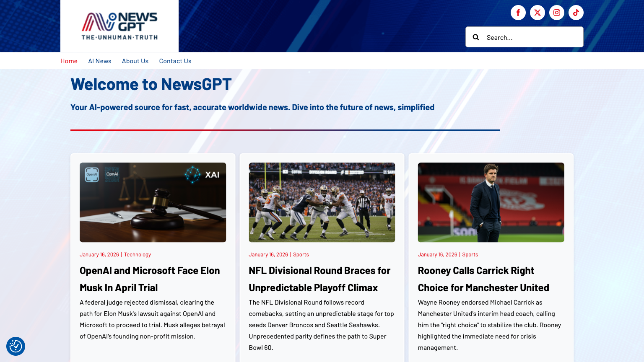Go to the About Us page
Image resolution: width=644 pixels, height=362 pixels.
tap(135, 61)
